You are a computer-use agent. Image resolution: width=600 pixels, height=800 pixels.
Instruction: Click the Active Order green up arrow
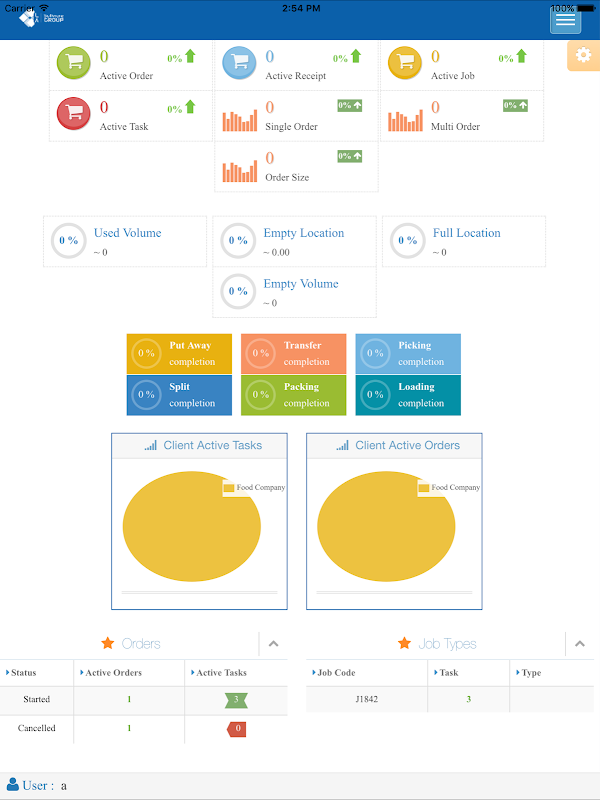coord(190,56)
